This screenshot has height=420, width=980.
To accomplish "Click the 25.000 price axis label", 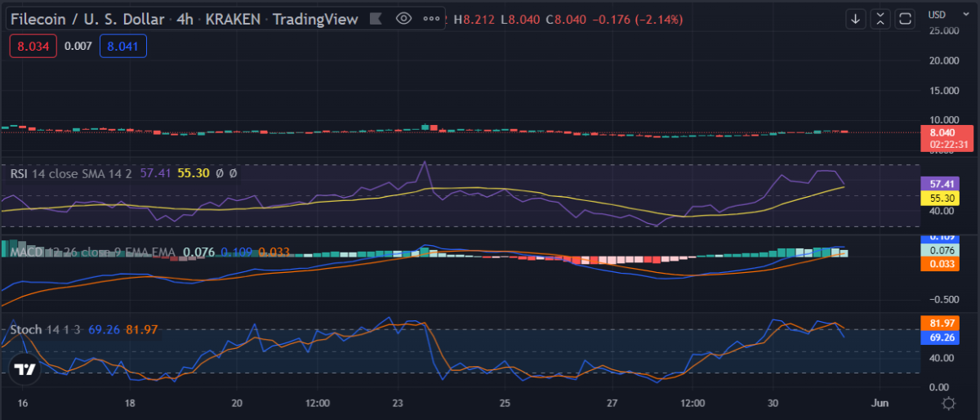I will pos(943,31).
